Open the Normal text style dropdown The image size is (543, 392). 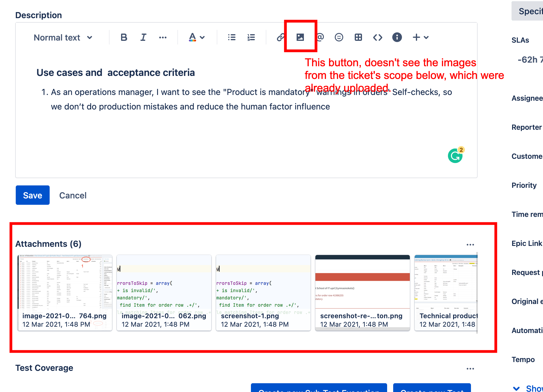click(x=63, y=38)
